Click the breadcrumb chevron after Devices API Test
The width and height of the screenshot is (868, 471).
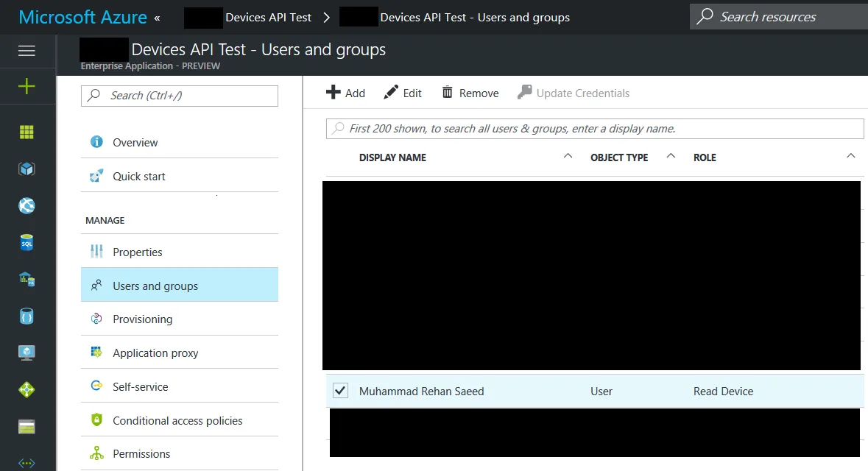tap(327, 18)
